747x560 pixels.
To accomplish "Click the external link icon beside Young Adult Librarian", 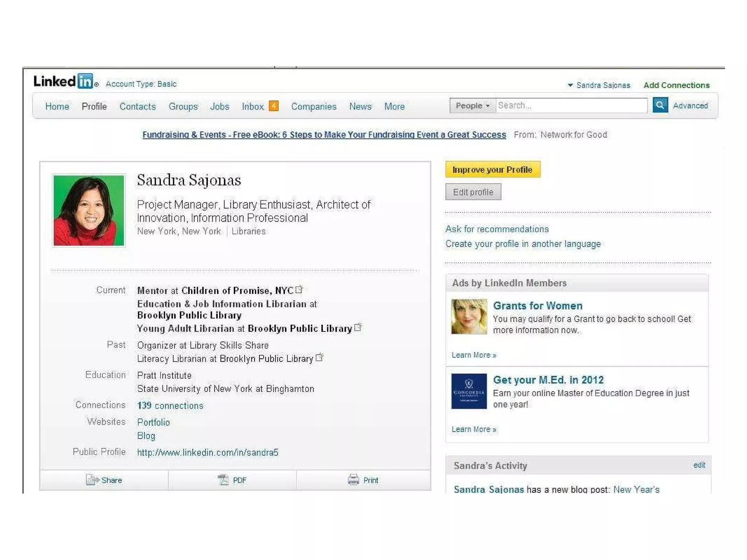I will point(358,327).
